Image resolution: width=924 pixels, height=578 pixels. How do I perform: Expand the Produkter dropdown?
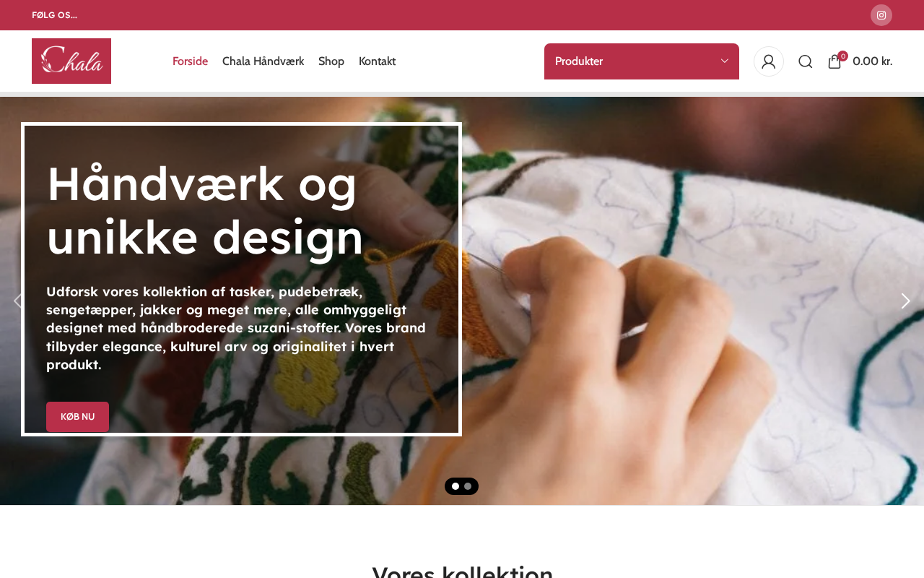(642, 61)
